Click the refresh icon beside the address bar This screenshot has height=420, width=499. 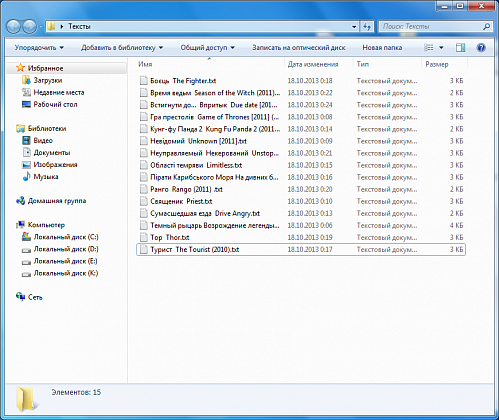click(367, 27)
